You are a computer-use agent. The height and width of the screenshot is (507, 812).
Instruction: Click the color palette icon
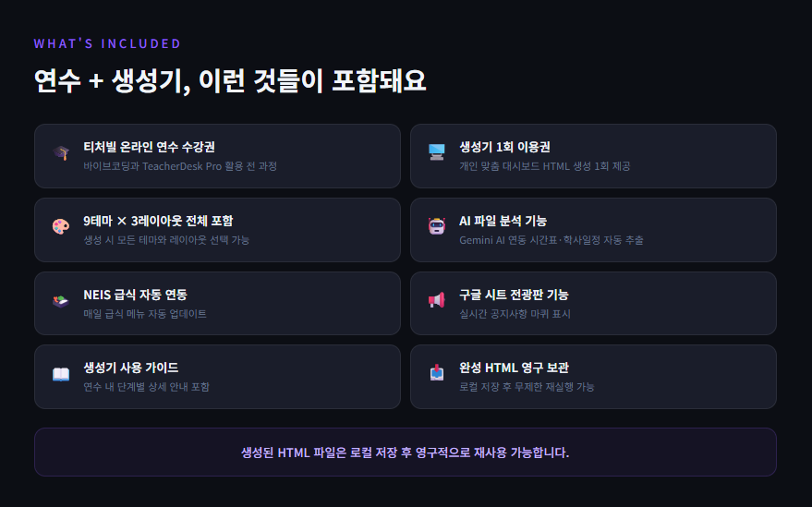coord(61,227)
